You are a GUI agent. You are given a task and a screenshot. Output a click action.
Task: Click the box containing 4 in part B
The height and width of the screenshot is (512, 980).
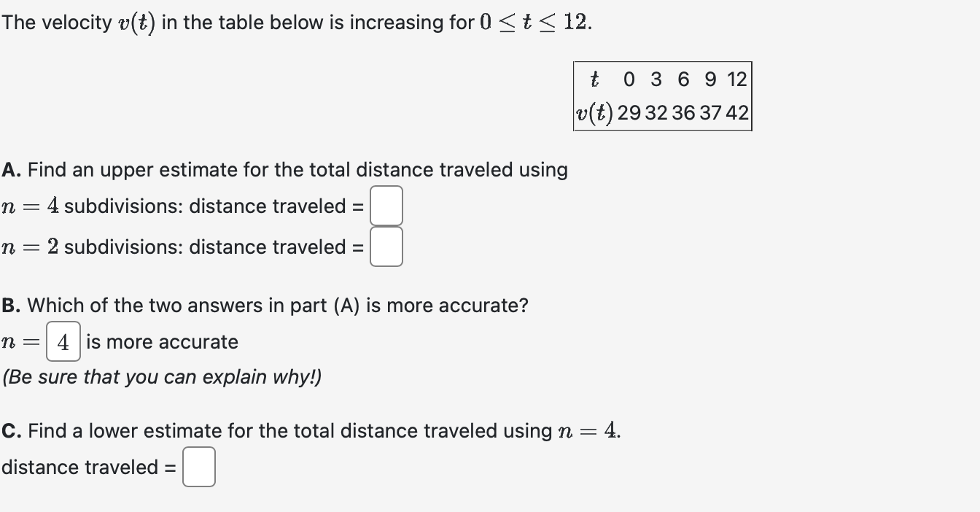[63, 341]
